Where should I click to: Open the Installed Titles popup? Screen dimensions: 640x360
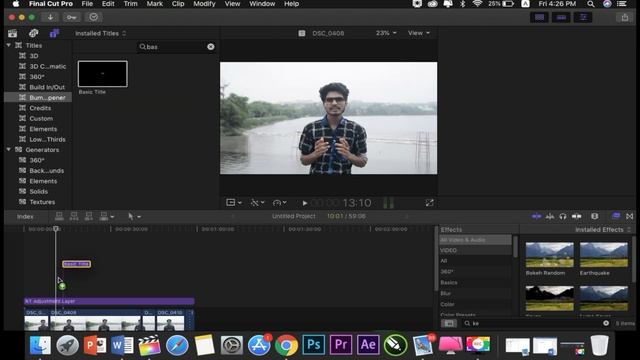101,33
